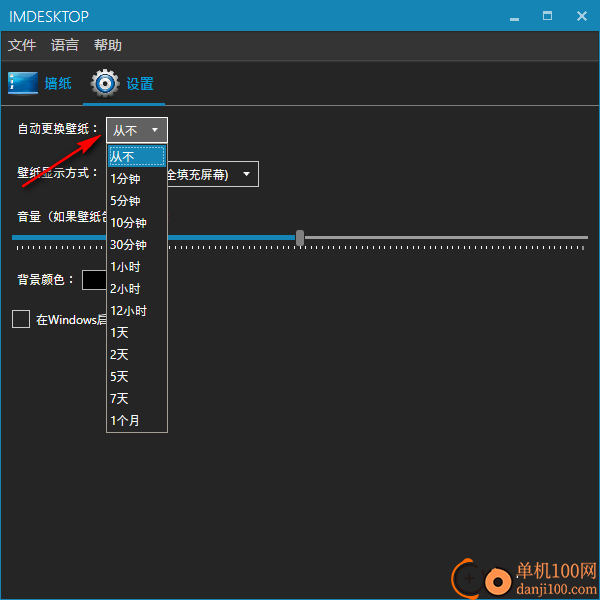Image resolution: width=600 pixels, height=600 pixels.
Task: Toggle the 在Windows启动 checkbox
Action: tap(21, 319)
